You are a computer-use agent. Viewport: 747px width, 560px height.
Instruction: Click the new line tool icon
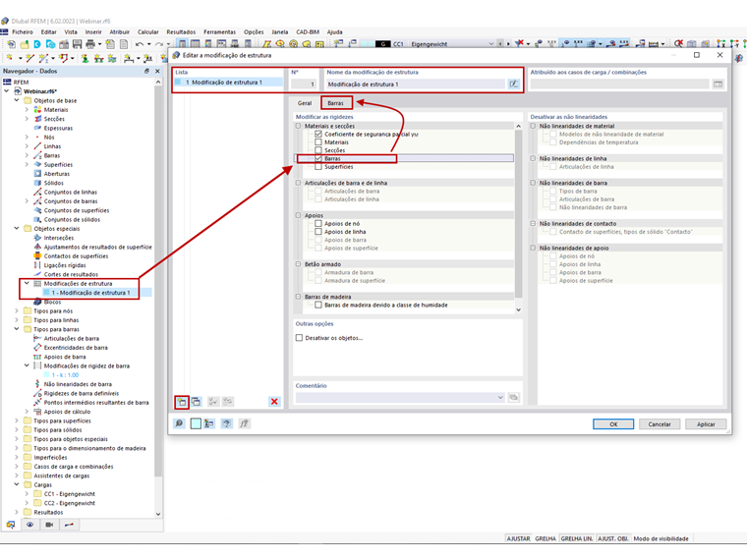point(30,58)
